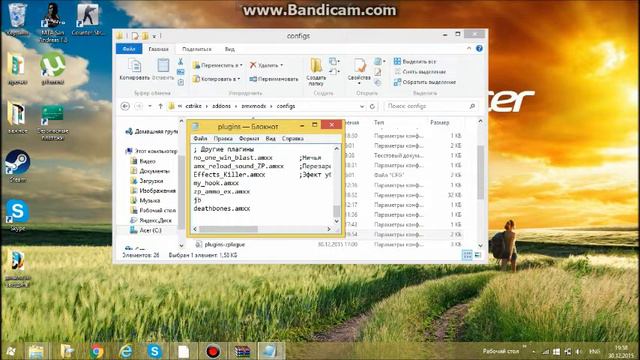Go back with Explorer back arrow

tap(125, 106)
